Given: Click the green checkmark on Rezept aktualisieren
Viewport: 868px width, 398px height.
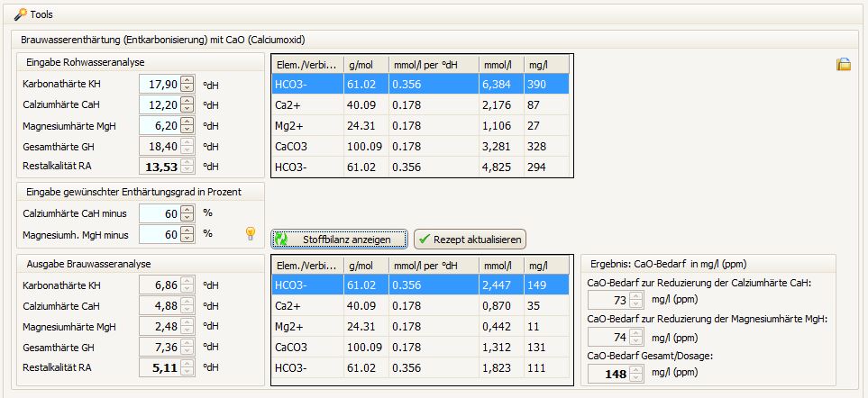Looking at the screenshot, I should [x=424, y=240].
